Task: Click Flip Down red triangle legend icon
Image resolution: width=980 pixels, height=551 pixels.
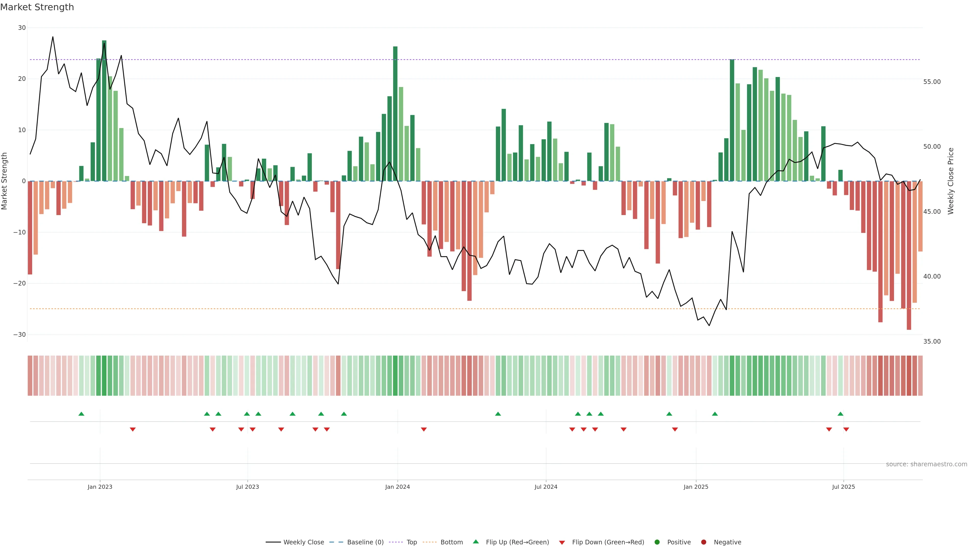Action: coord(562,543)
